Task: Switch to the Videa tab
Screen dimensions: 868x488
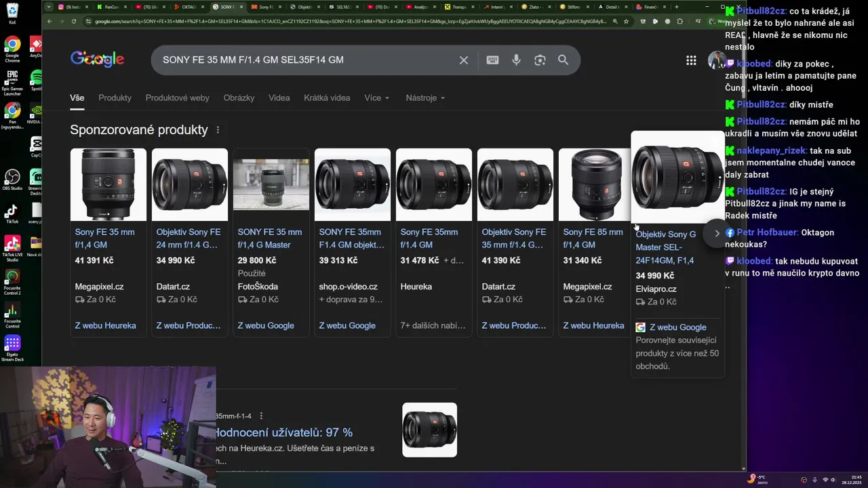Action: (x=279, y=98)
